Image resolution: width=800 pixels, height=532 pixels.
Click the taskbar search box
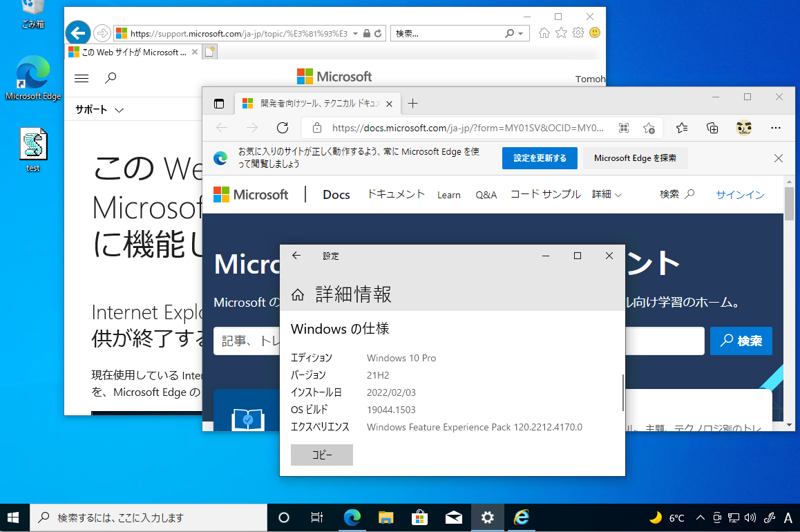[149, 517]
